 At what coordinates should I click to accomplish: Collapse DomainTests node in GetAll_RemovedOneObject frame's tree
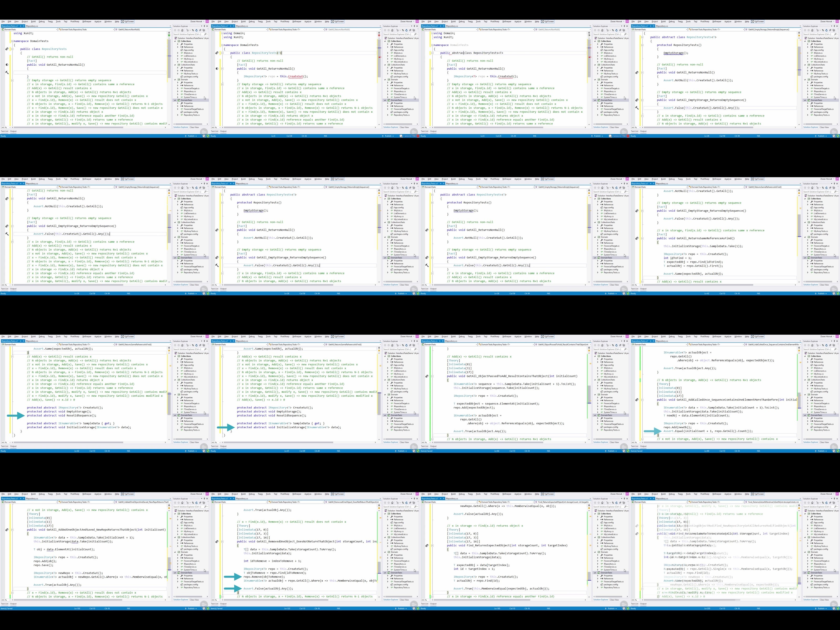385,573
